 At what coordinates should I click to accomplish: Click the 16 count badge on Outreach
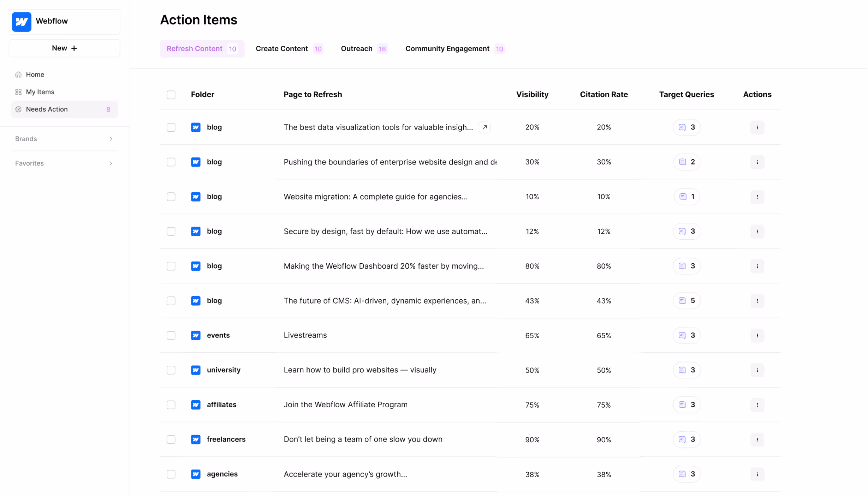tap(382, 49)
